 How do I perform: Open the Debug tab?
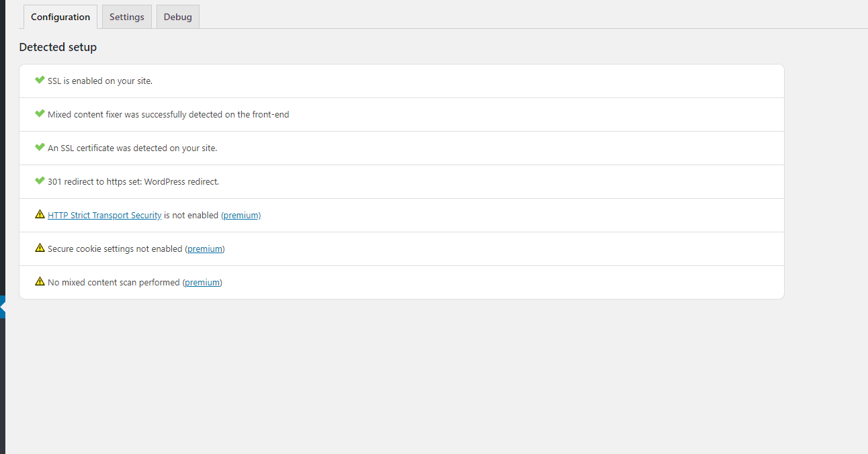(177, 17)
